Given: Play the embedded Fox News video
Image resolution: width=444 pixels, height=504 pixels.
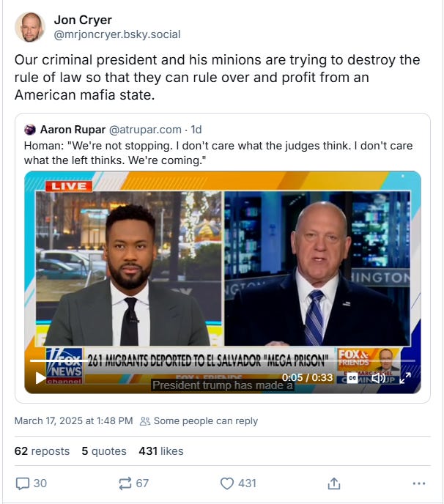Looking at the screenshot, I should (40, 378).
